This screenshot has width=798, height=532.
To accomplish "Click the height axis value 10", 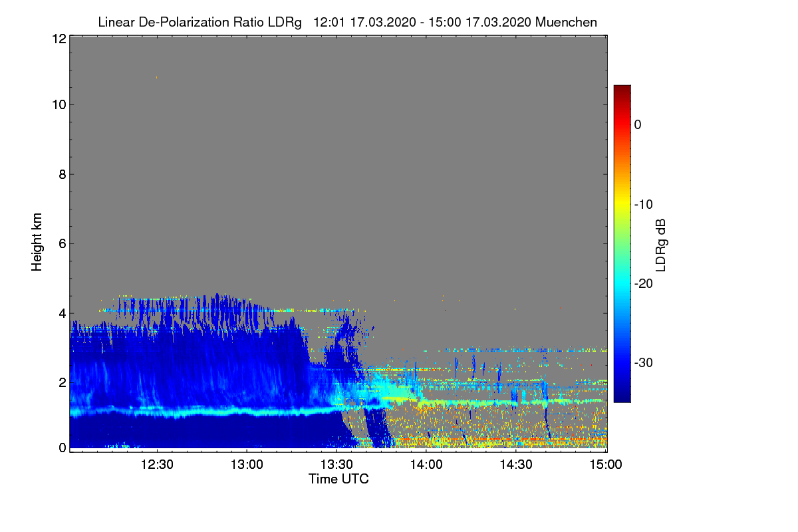I will (x=59, y=104).
